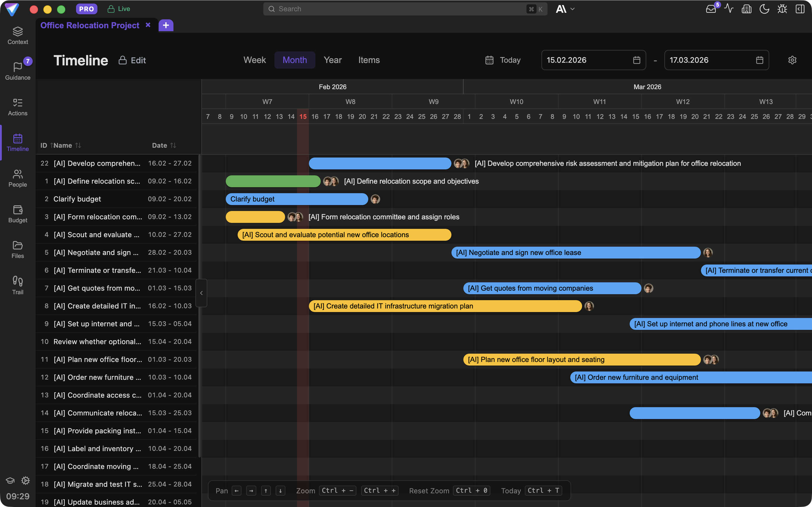Click the Today button
Screen dimensions: 812x507
coord(503,60)
